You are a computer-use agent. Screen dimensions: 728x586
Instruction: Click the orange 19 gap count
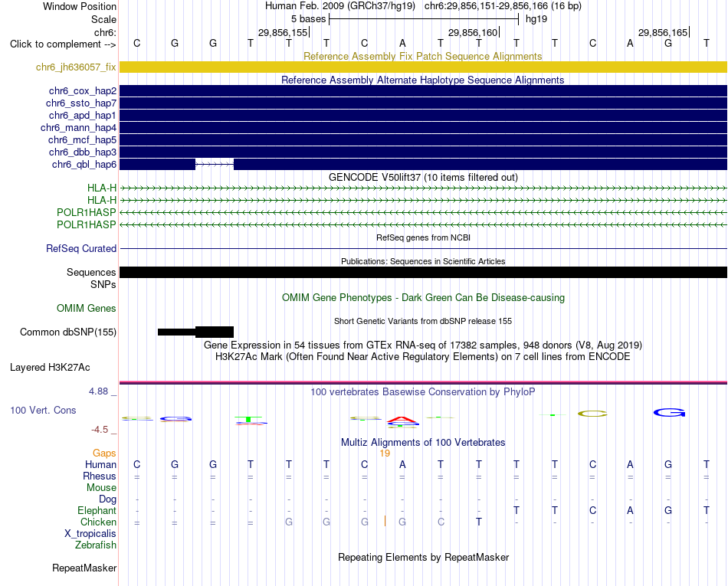click(x=385, y=453)
